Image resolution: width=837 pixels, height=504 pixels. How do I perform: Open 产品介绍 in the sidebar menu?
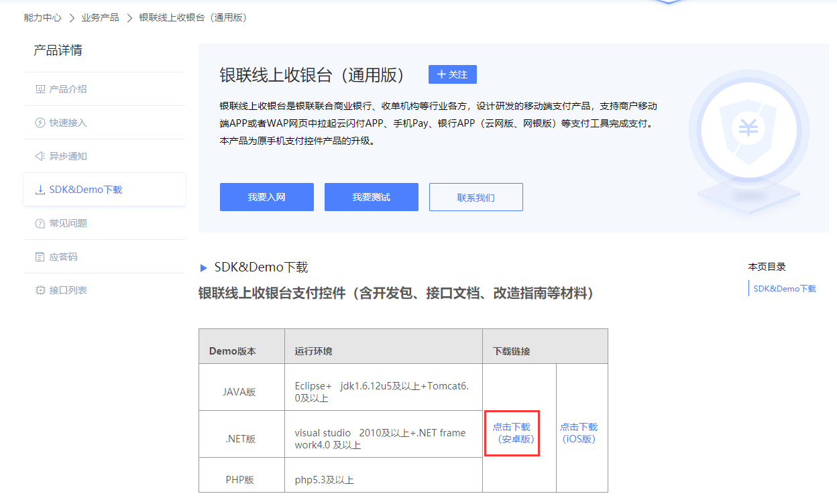105,89
